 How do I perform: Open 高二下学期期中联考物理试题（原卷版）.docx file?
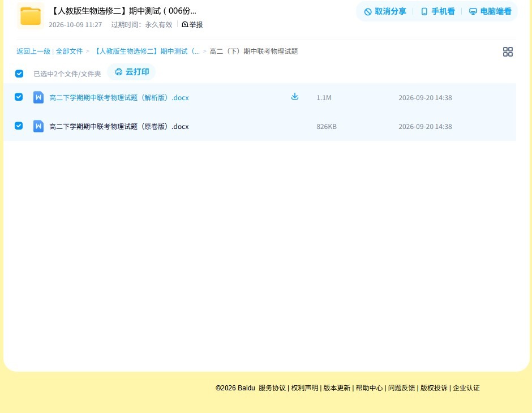coord(119,127)
